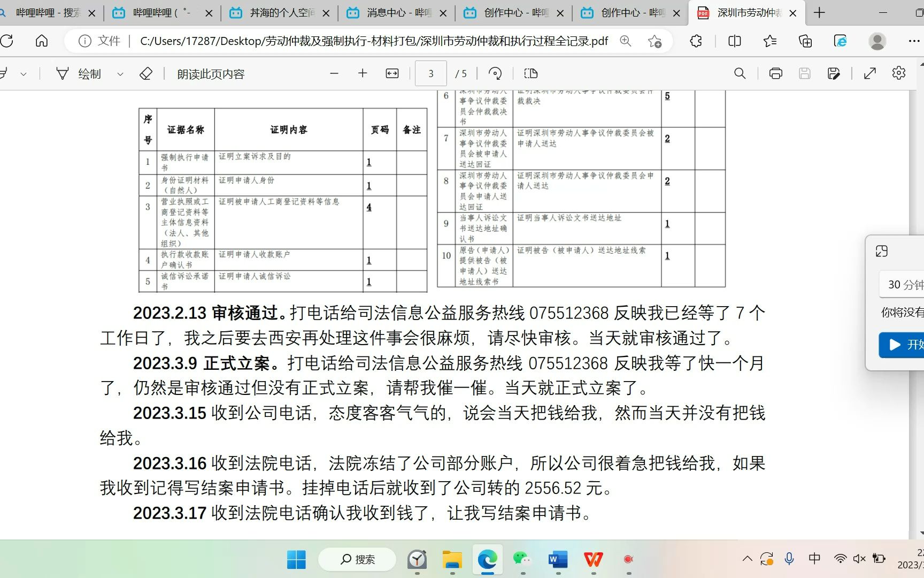
Task: Open Word from taskbar
Action: coord(558,559)
